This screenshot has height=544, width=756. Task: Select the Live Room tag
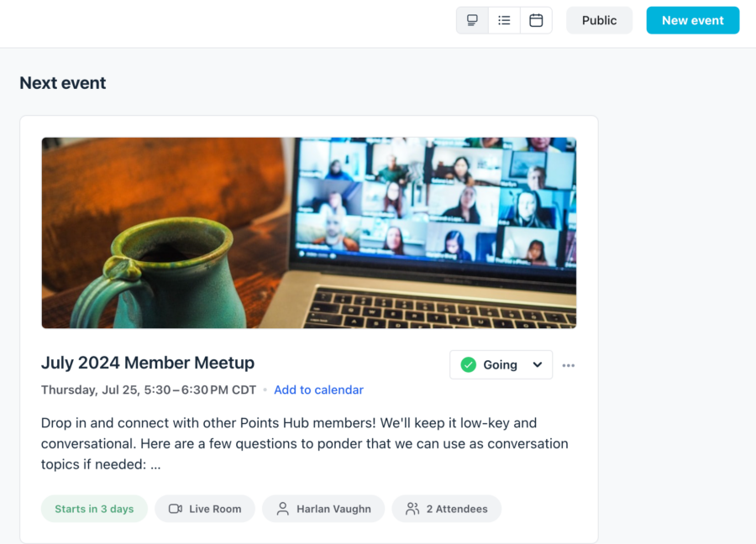click(x=205, y=509)
